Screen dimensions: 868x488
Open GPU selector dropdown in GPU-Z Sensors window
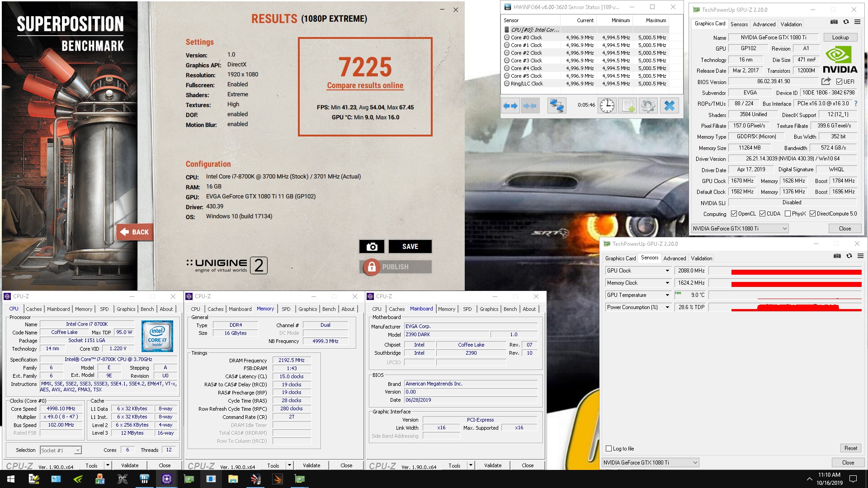[x=650, y=462]
